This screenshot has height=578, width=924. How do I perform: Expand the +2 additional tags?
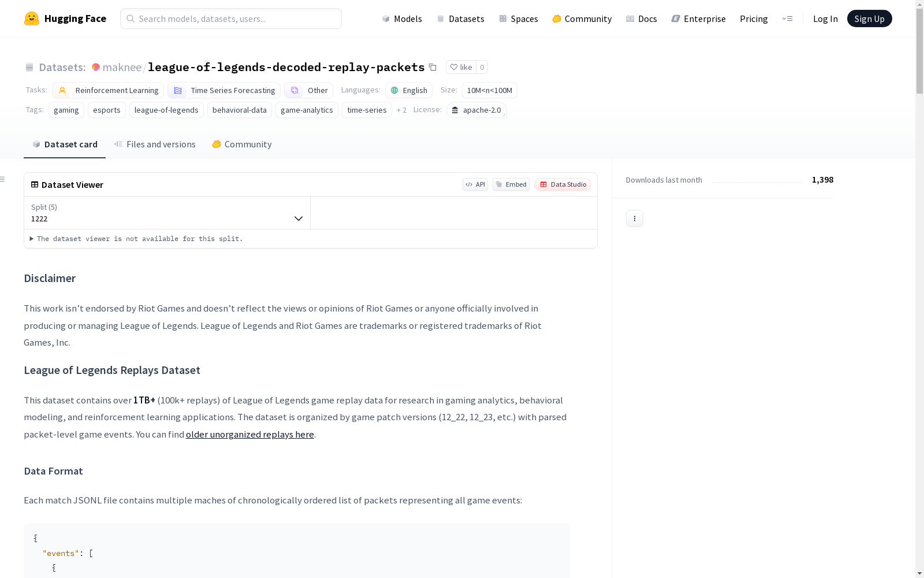point(401,110)
